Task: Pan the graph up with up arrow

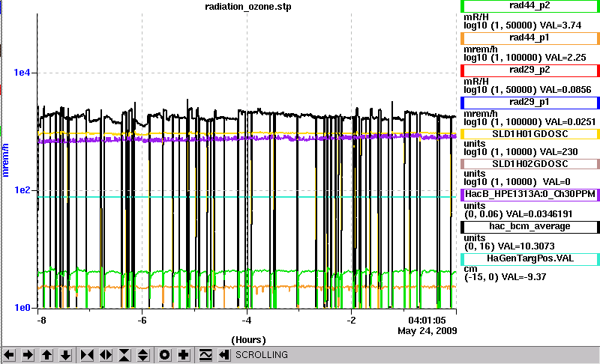Action: click(x=46, y=355)
